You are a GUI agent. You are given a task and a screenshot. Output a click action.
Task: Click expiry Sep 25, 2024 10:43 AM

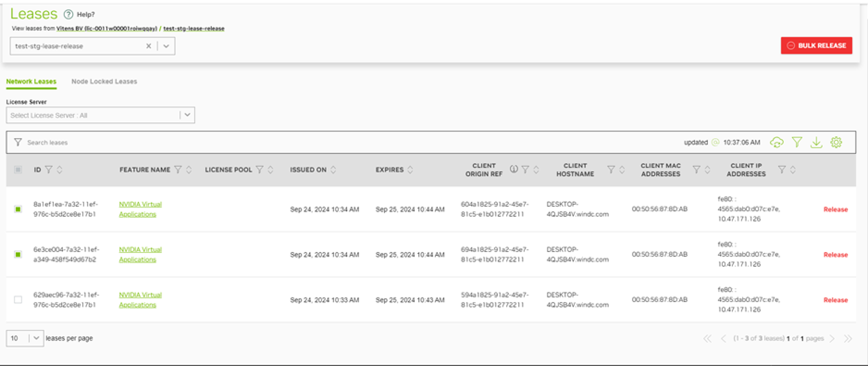tap(410, 300)
